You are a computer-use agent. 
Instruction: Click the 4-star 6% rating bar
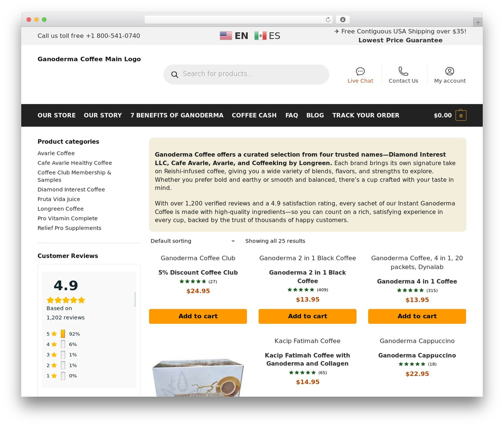[x=63, y=344]
